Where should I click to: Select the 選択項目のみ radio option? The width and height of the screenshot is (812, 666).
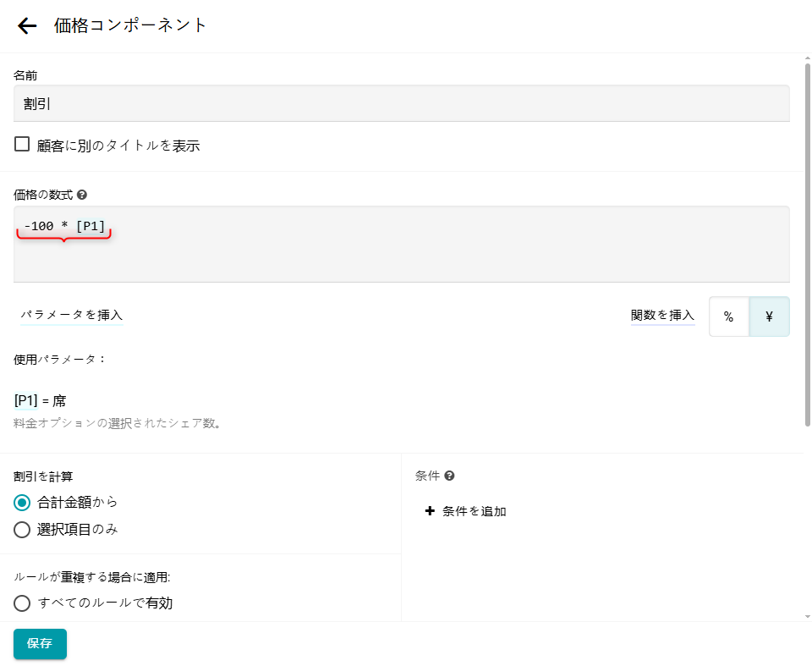(22, 531)
